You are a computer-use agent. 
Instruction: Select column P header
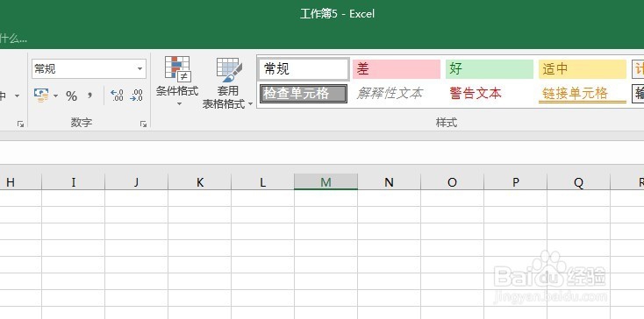pyautogui.click(x=515, y=181)
